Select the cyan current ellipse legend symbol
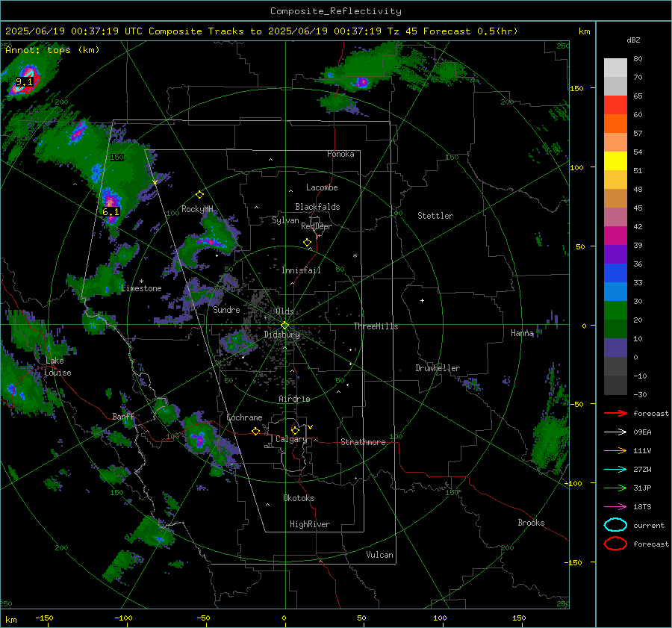This screenshot has width=672, height=628. [615, 525]
